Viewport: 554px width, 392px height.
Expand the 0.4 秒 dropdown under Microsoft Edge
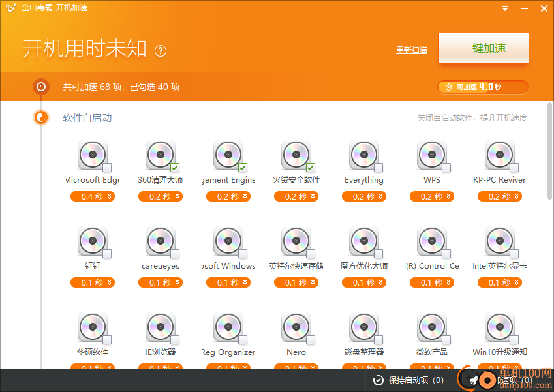93,196
